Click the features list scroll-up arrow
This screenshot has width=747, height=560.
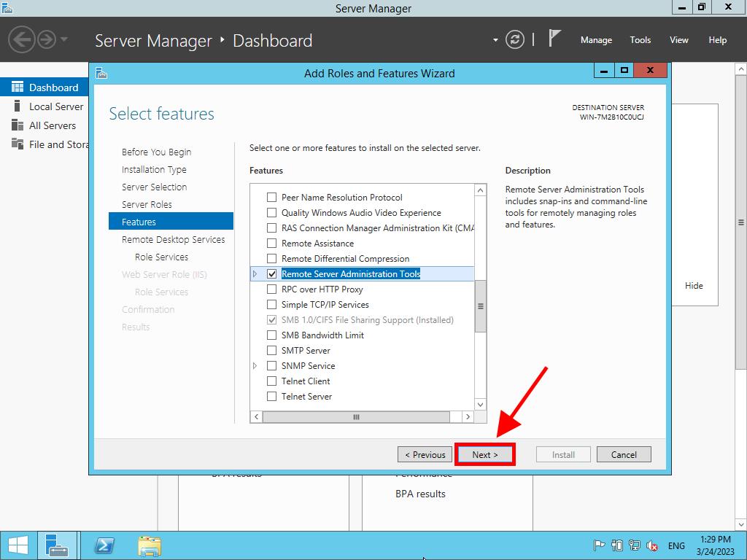[480, 190]
